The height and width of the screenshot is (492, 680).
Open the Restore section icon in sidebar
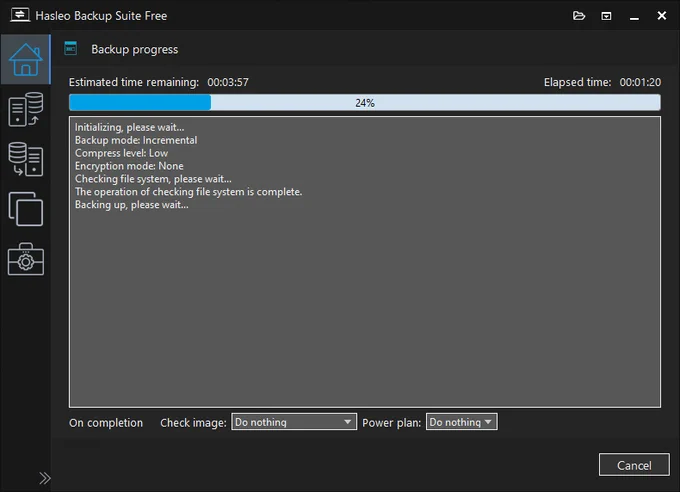point(26,159)
